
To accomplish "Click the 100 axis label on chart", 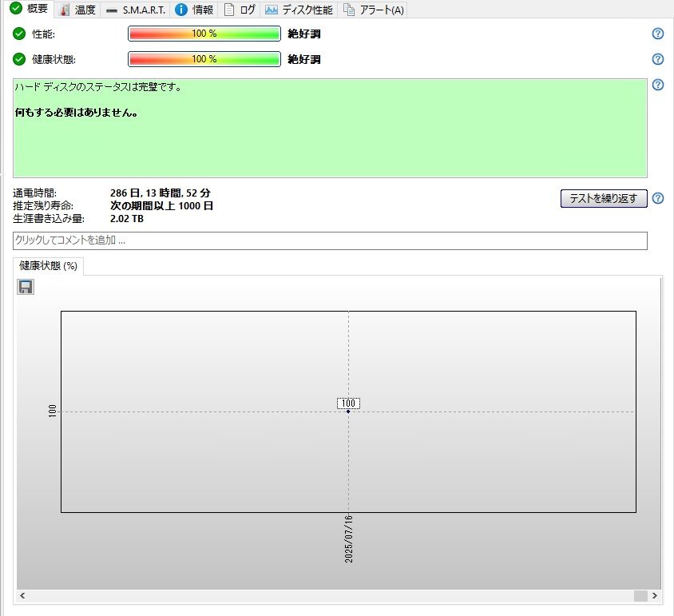I will (x=53, y=411).
